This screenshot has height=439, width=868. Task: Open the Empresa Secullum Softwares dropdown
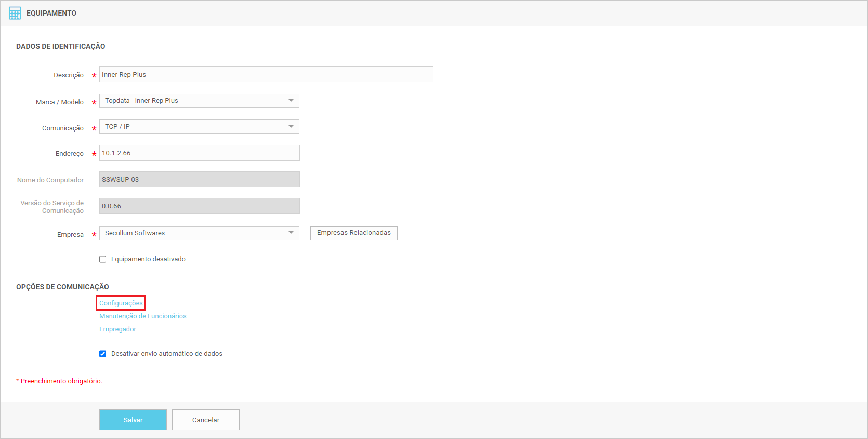tap(199, 233)
